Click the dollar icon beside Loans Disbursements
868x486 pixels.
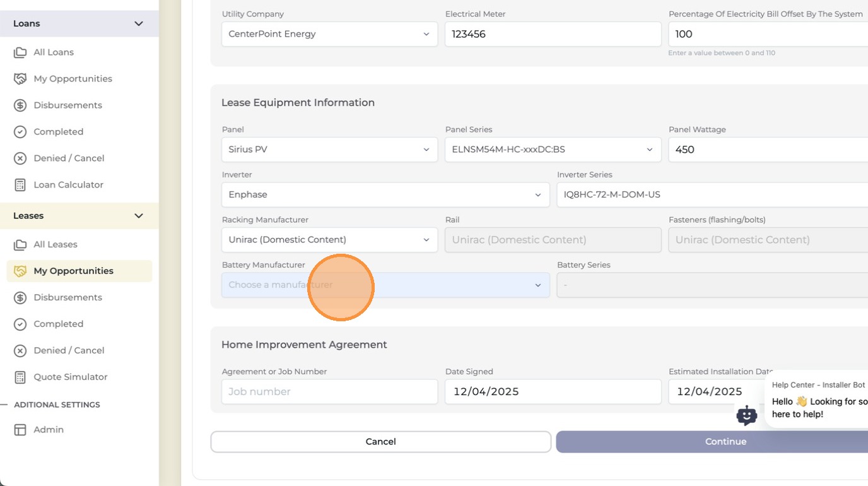[20, 105]
